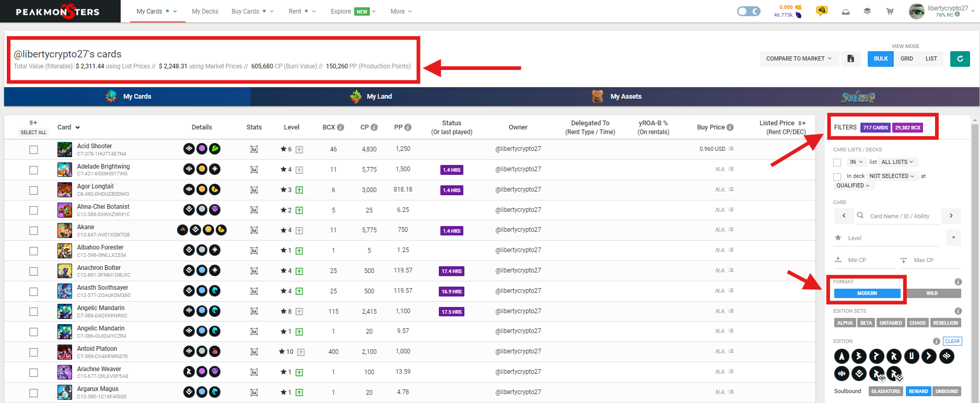This screenshot has height=403, width=980.
Task: Click the Buy Price info icon
Action: click(x=730, y=127)
